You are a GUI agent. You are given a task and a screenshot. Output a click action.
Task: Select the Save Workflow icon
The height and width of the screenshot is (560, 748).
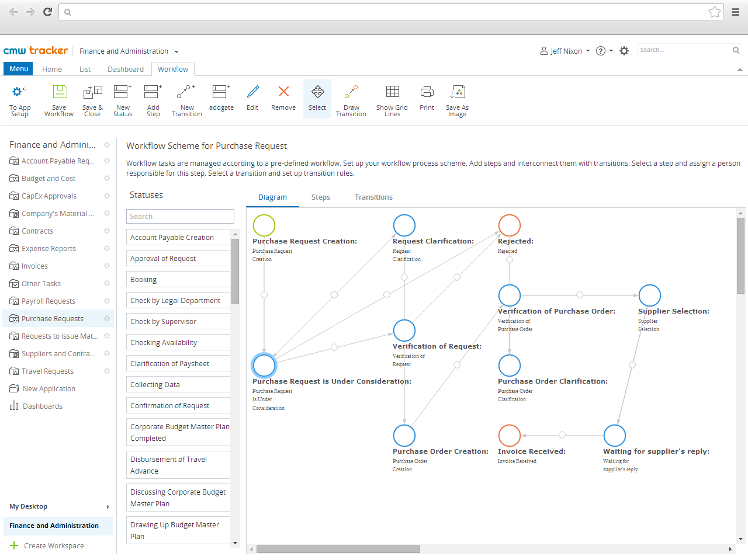click(58, 99)
